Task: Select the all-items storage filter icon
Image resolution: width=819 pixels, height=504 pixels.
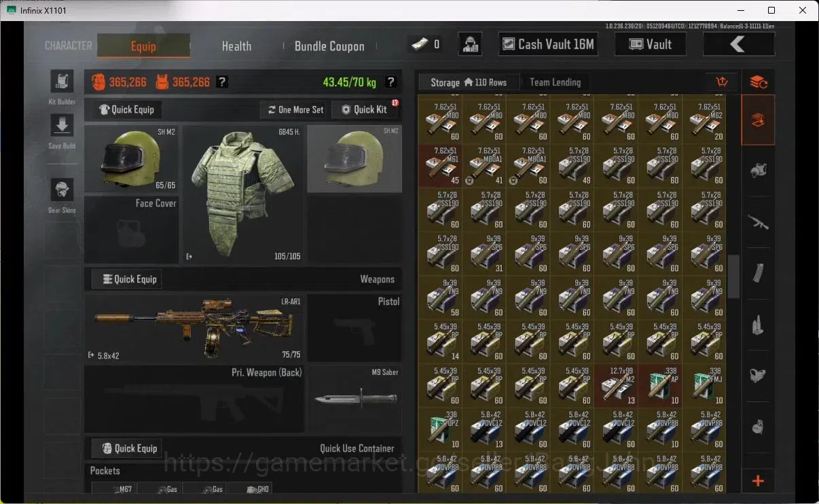Action: coord(759,121)
